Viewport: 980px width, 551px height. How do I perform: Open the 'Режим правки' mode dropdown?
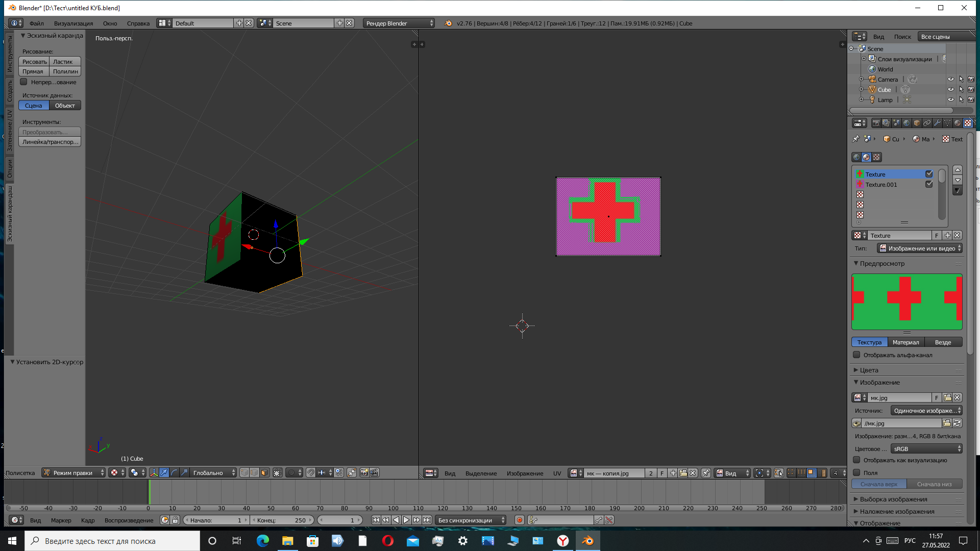click(73, 472)
